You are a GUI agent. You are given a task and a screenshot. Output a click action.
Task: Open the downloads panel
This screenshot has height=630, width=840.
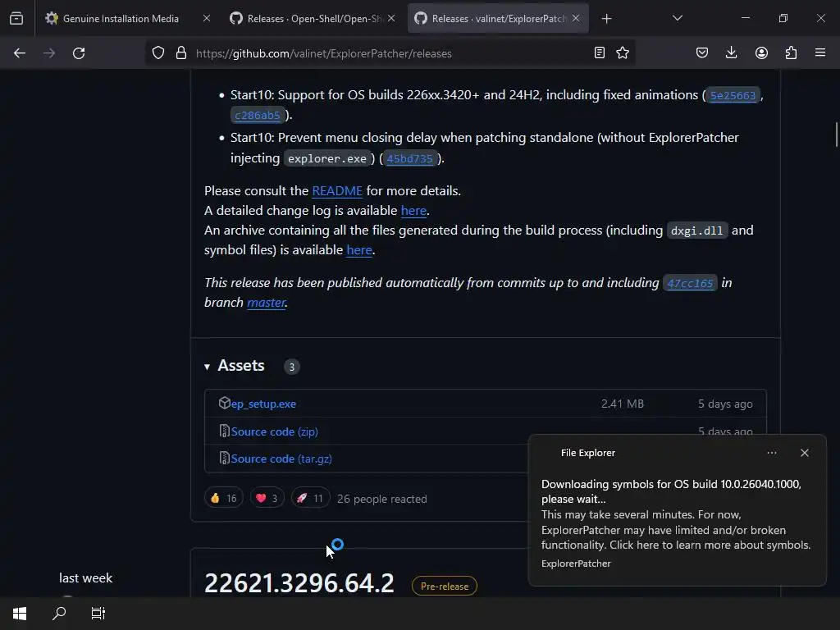coord(731,52)
